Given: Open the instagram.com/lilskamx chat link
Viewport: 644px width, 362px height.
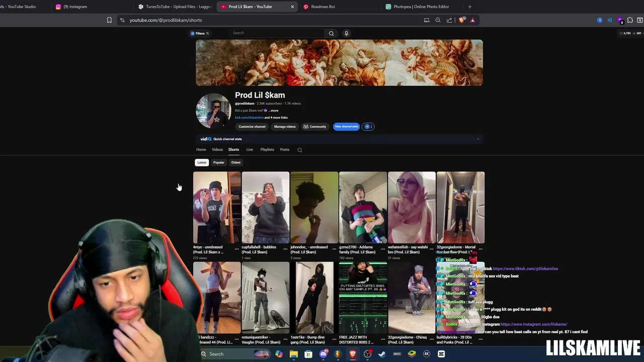Looking at the screenshot, I should pyautogui.click(x=534, y=324).
